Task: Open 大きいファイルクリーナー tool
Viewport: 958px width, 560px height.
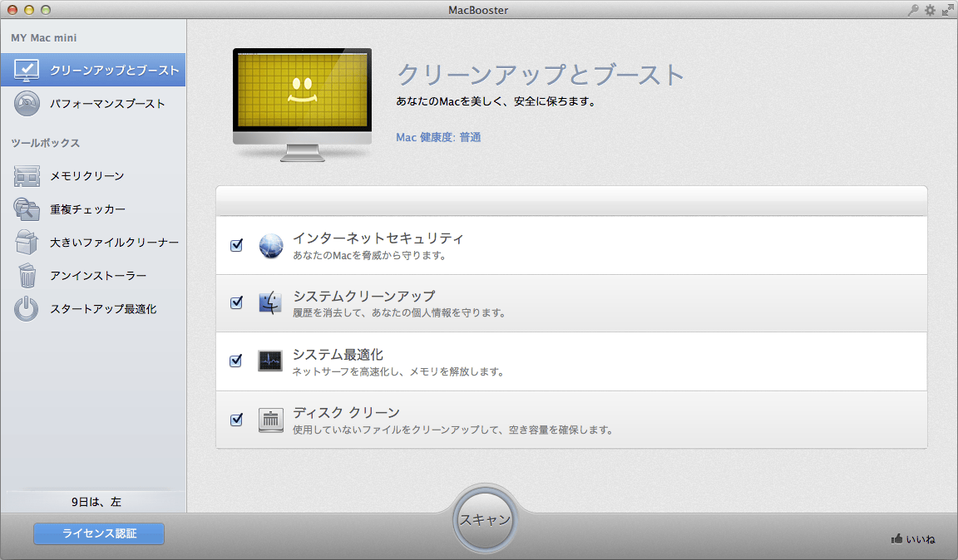Action: point(93,243)
